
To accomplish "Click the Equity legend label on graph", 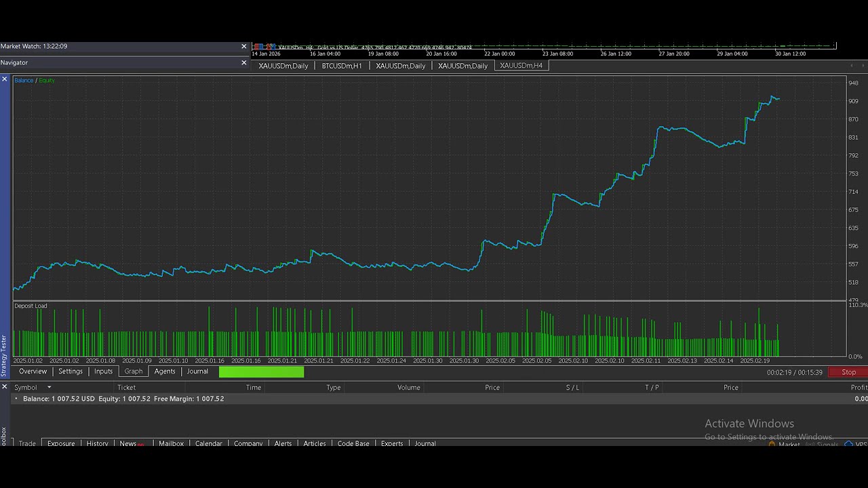I will click(x=47, y=81).
